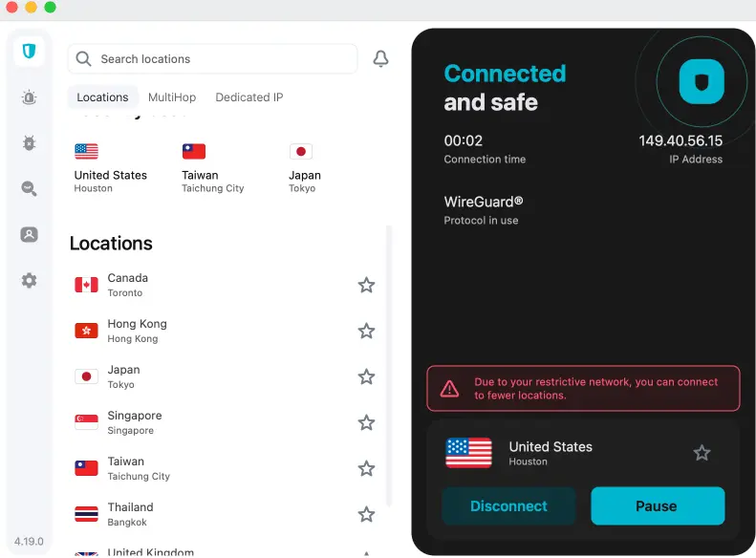Favorite the Japan Tokyo location in list
Image resolution: width=756 pixels, height=558 pixels.
click(366, 376)
